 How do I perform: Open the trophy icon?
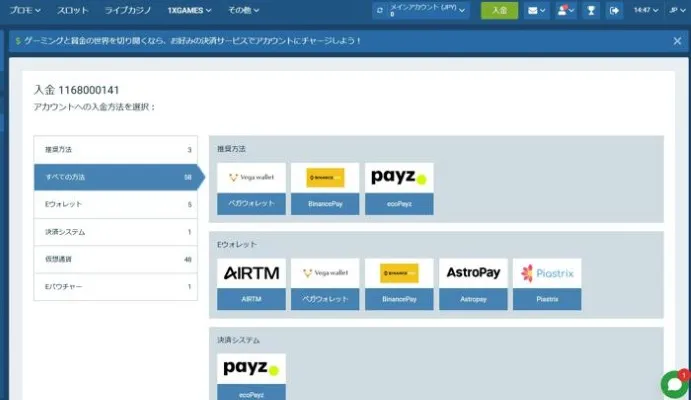[591, 10]
